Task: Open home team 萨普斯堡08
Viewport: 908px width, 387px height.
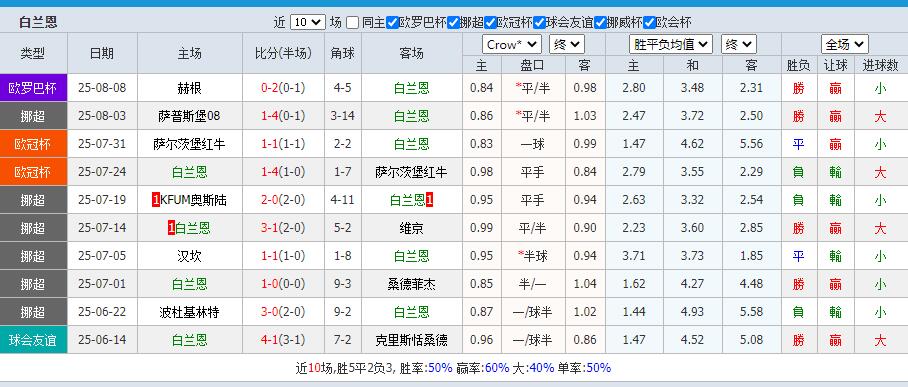Action: click(189, 116)
